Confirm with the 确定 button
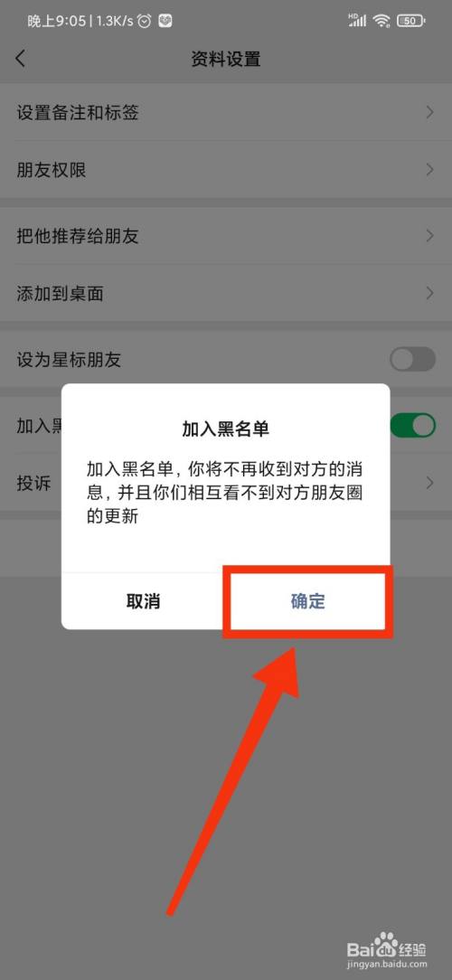The height and width of the screenshot is (980, 452). pyautogui.click(x=307, y=601)
